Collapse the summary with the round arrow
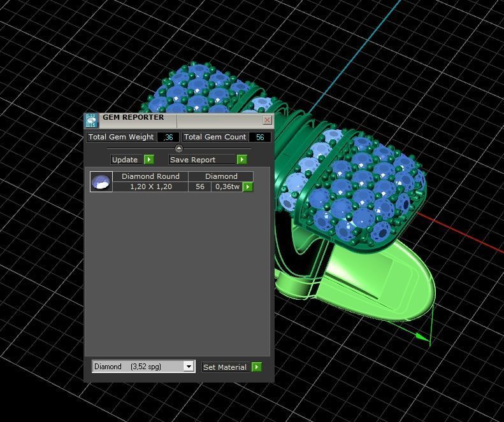This screenshot has width=504, height=422. tap(179, 148)
